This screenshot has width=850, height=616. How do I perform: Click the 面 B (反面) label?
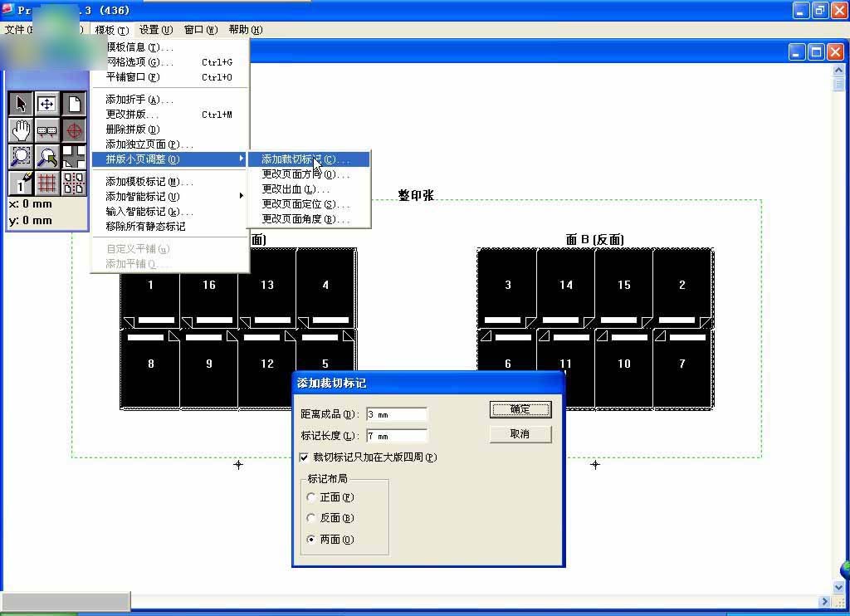[594, 239]
